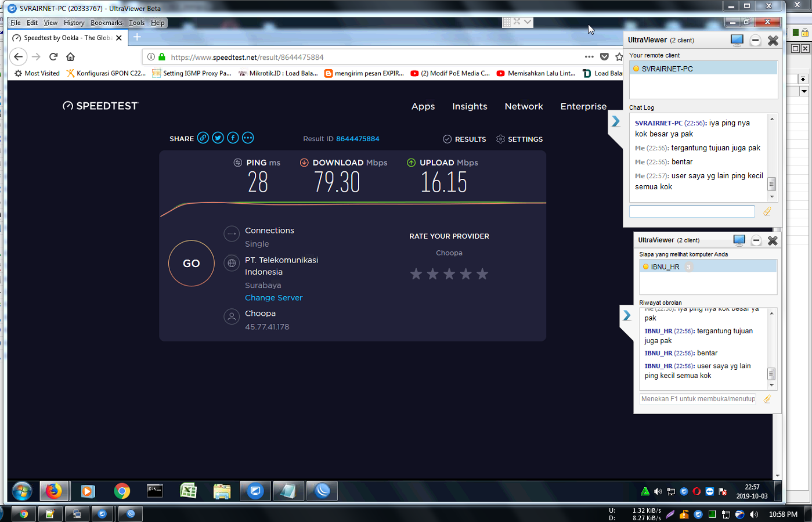Share the result on Twitter
Screen dimensions: 812x522
[218, 138]
